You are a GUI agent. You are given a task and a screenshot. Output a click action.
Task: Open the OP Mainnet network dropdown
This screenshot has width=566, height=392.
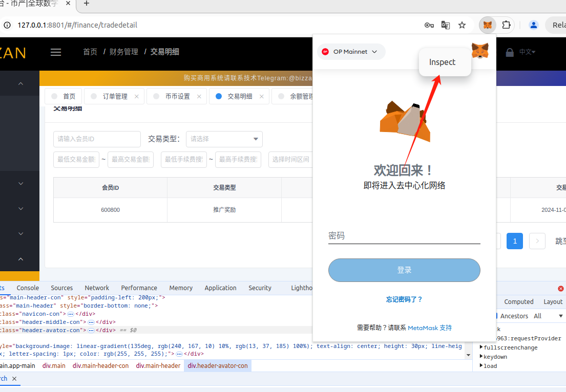tap(351, 52)
